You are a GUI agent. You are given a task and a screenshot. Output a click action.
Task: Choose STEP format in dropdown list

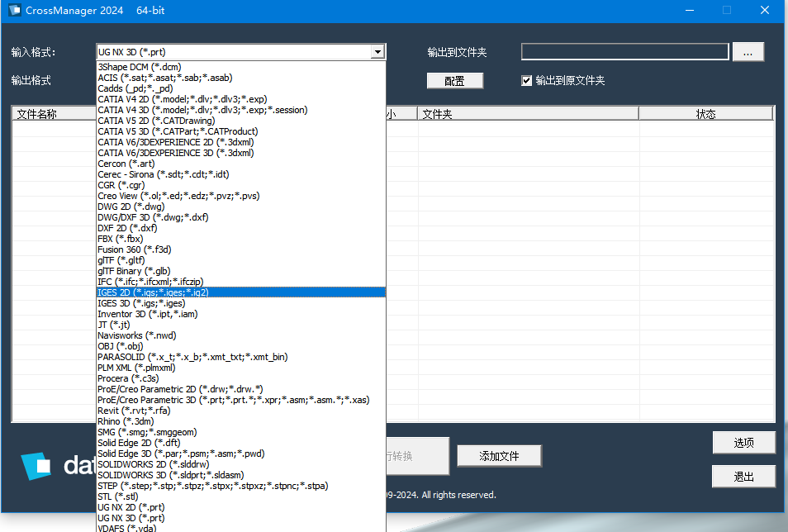pos(212,486)
